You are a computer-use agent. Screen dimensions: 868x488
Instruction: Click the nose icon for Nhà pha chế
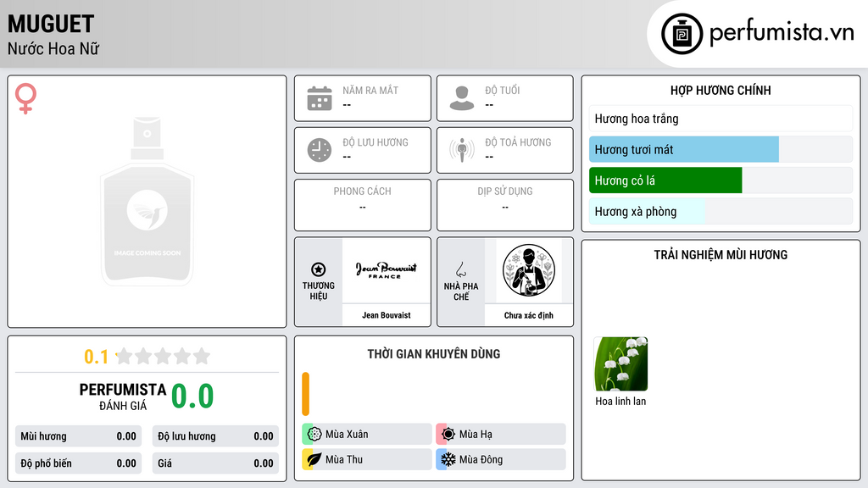click(x=460, y=269)
